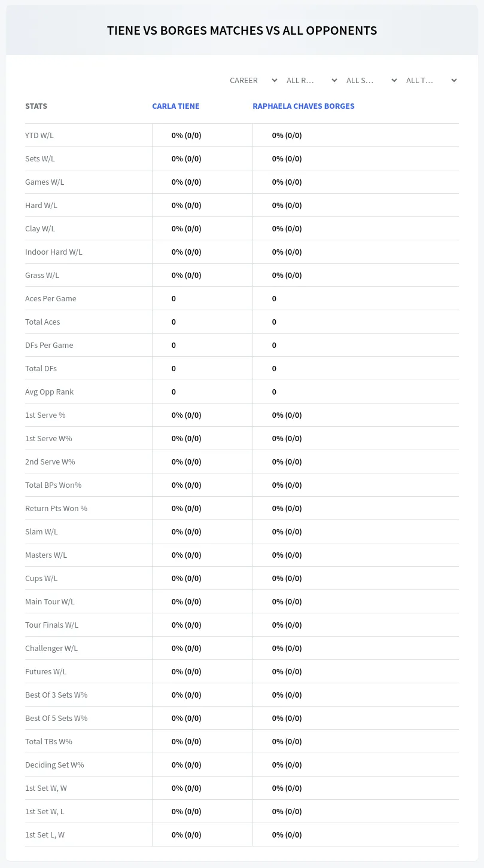Open Raphaela Chaves Borges player link
Viewport: 484px width, 868px height.
tap(303, 106)
